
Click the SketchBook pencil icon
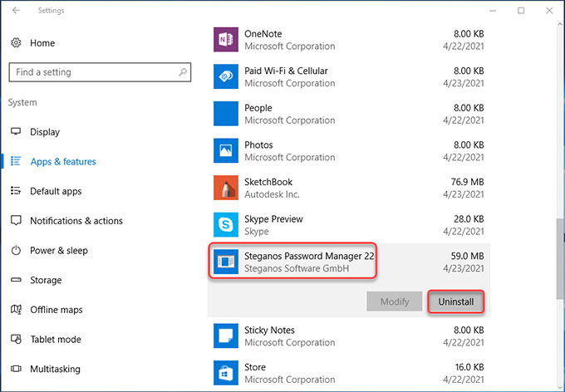[x=225, y=188]
